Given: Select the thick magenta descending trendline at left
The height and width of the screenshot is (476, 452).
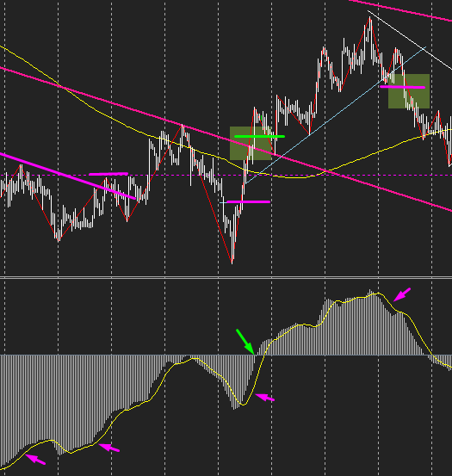Looking at the screenshot, I should point(68,176).
